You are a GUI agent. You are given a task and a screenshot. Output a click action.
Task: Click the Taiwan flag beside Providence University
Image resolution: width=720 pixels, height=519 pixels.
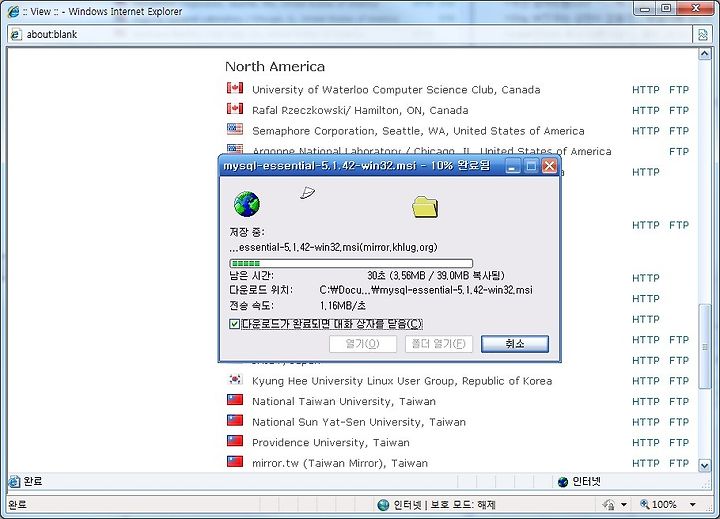(x=235, y=441)
